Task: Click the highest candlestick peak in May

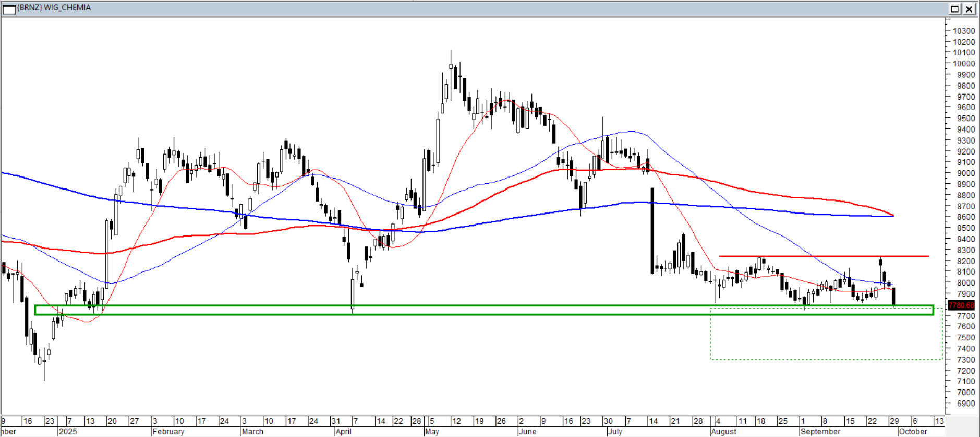Action: (x=451, y=57)
